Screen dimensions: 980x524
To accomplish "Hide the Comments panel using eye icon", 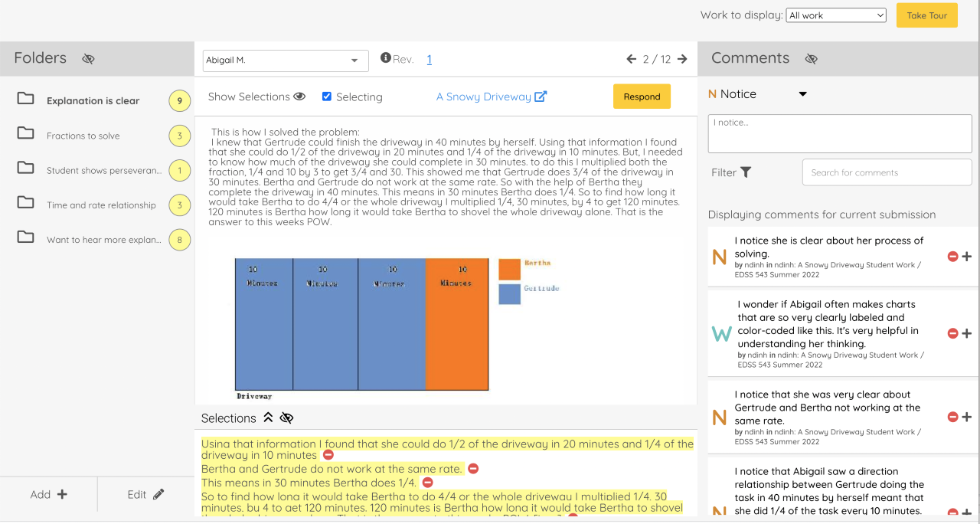I will point(812,59).
